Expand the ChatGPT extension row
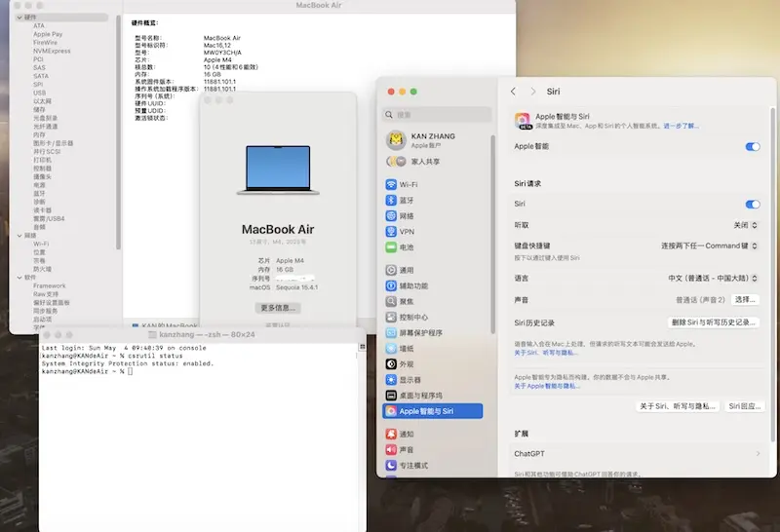Image resolution: width=780 pixels, height=532 pixels. pyautogui.click(x=638, y=453)
